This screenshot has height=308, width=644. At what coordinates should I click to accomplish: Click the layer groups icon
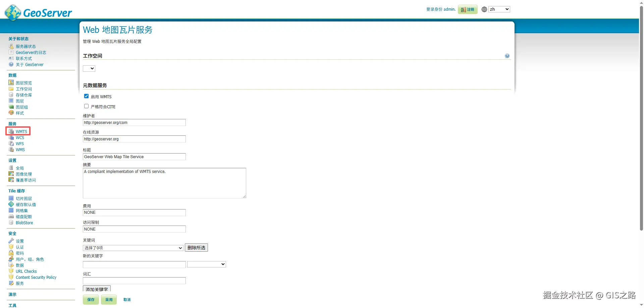coord(11,107)
